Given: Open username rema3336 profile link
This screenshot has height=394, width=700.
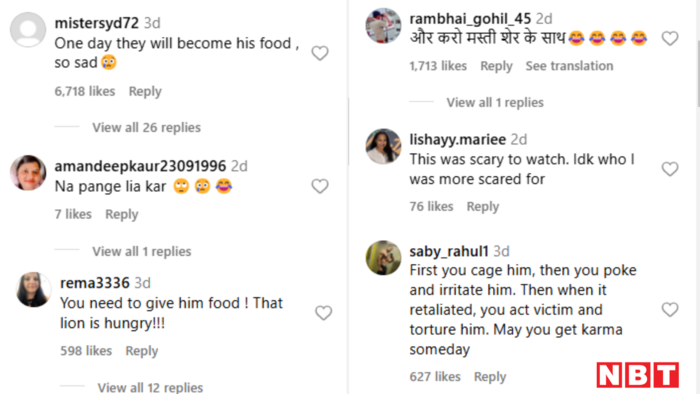Looking at the screenshot, I should point(95,283).
